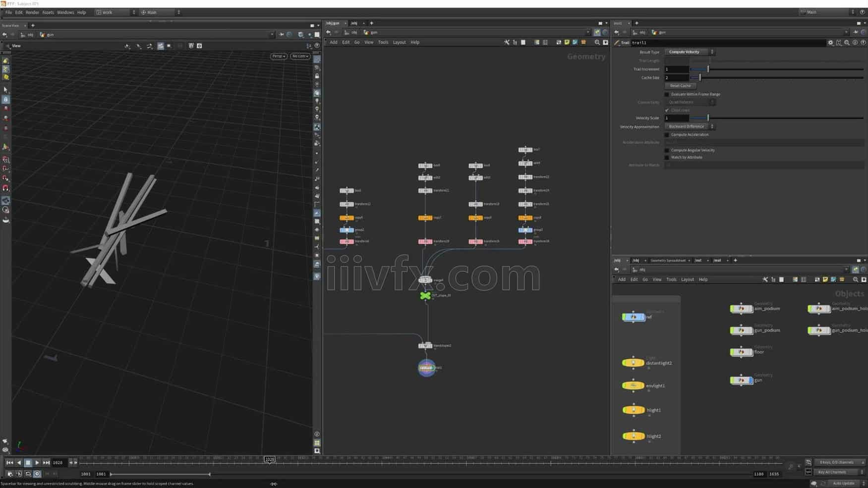The image size is (868, 488).
Task: Open the 'work' desktop selector dropdown
Action: coord(116,12)
